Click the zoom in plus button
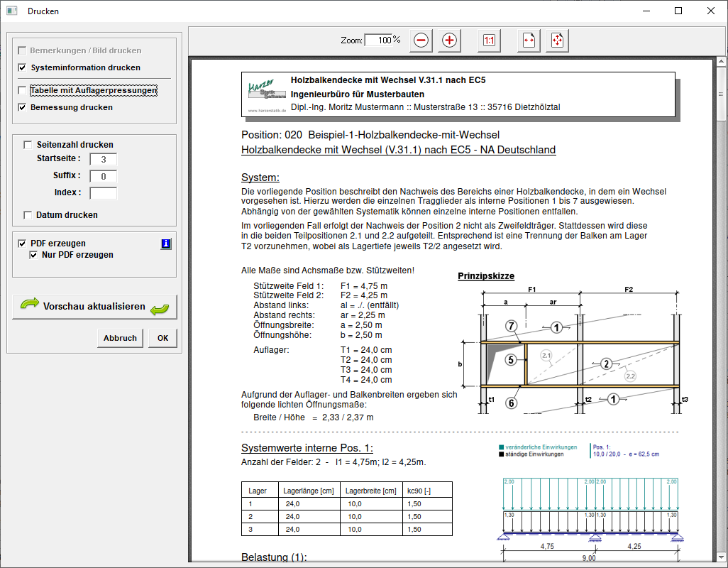This screenshot has width=728, height=568. pyautogui.click(x=448, y=40)
